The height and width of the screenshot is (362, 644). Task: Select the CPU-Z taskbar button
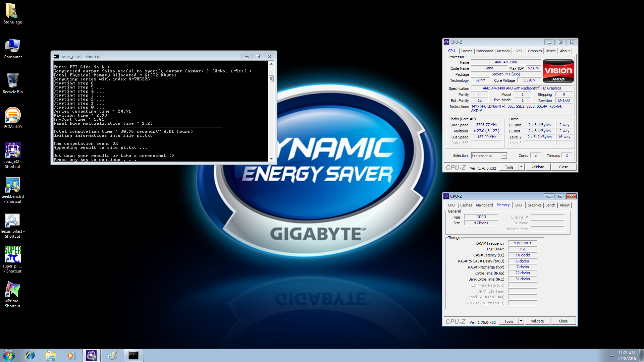pos(91,355)
